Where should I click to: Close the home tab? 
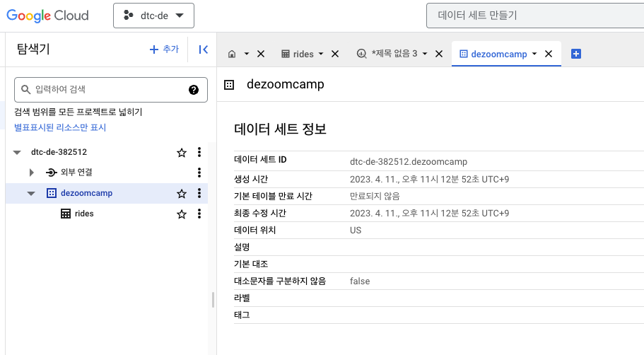[x=261, y=54]
